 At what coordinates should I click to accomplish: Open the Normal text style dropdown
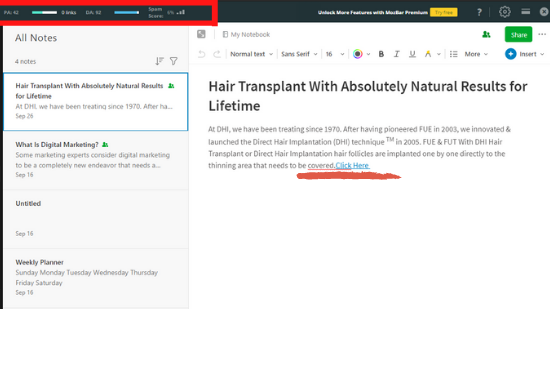251,54
